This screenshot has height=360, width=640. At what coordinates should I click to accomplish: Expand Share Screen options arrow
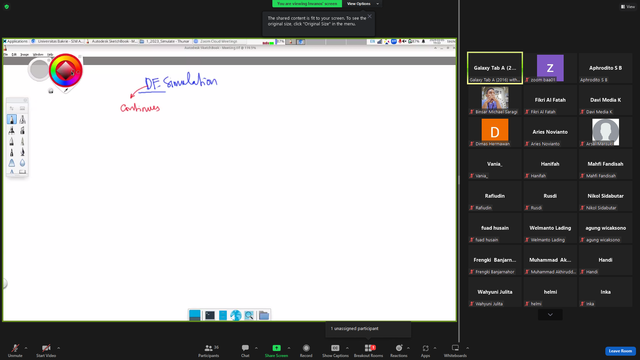289,348
